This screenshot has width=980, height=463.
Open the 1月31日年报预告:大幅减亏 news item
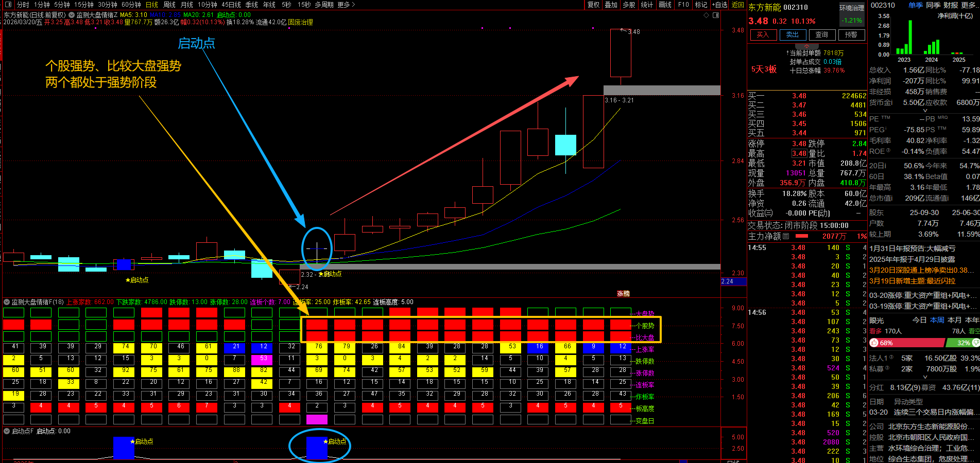click(x=912, y=248)
